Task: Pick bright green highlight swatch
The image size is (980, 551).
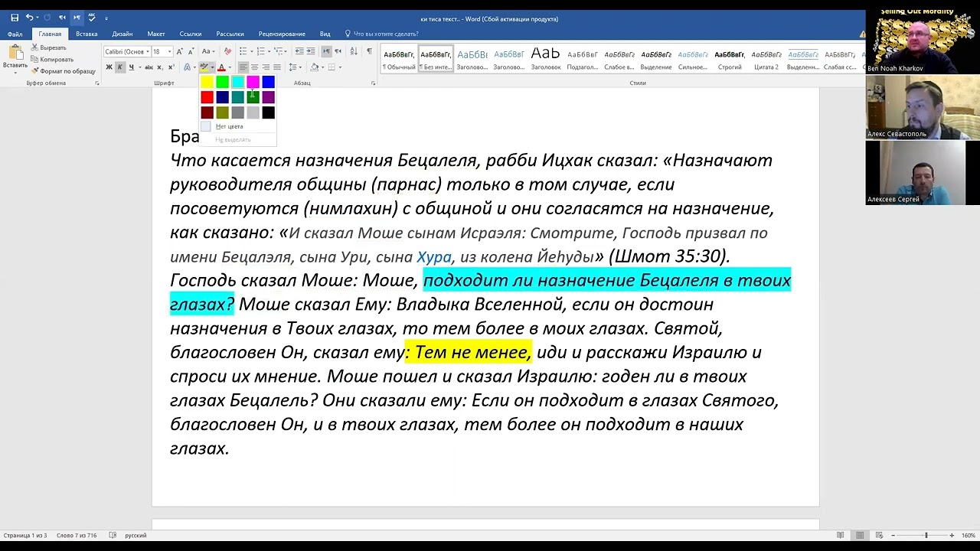Action: (x=222, y=82)
